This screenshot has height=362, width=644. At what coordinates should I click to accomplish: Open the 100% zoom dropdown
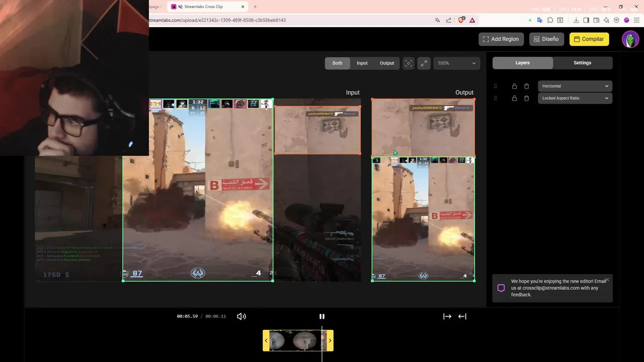[x=456, y=63]
